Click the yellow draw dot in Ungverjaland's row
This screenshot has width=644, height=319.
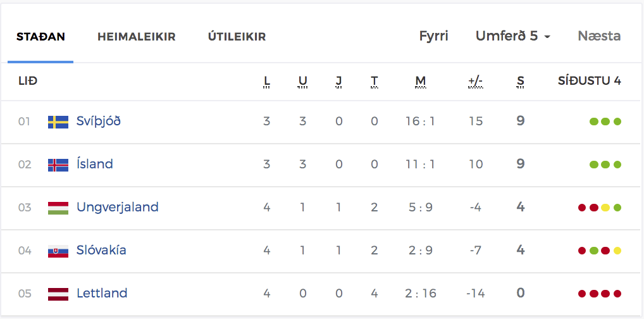click(x=605, y=208)
